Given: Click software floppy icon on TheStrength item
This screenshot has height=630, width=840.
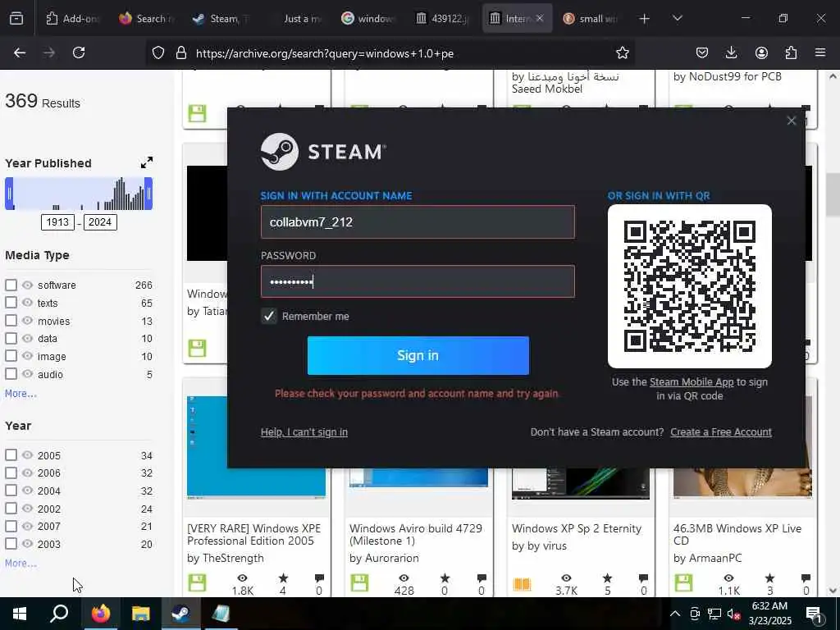Looking at the screenshot, I should 197,583.
